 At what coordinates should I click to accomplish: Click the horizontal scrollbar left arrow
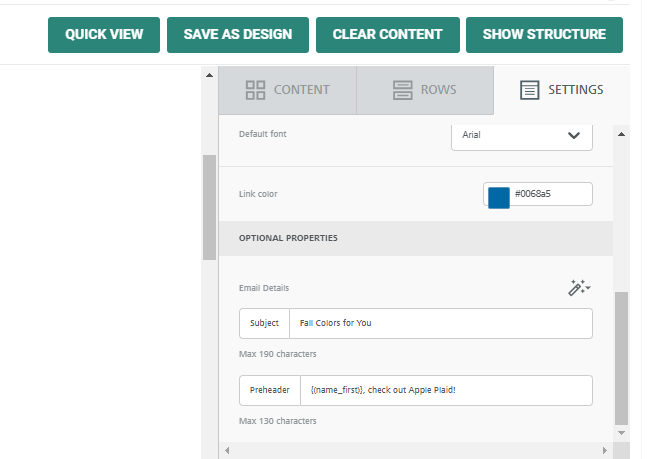pyautogui.click(x=227, y=450)
